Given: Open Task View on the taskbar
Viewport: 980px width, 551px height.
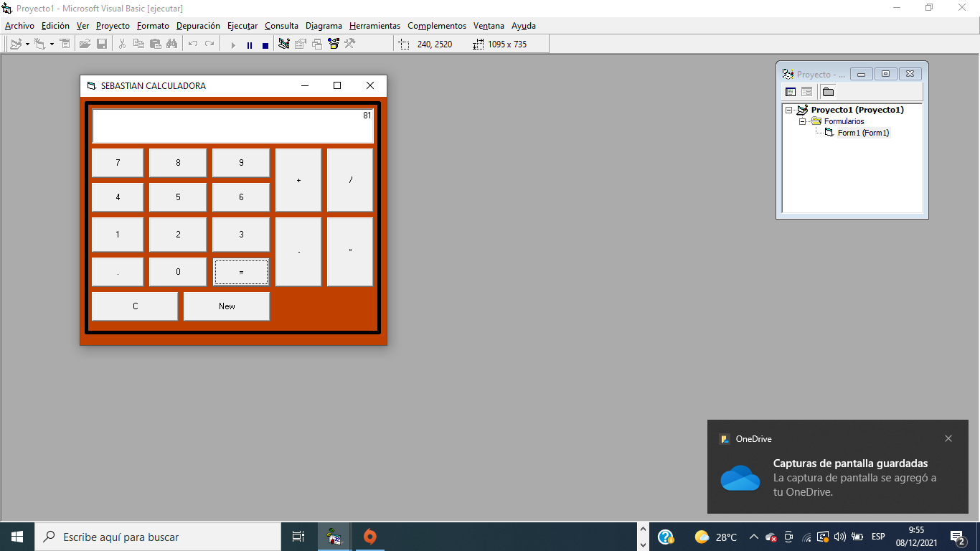Looking at the screenshot, I should [x=298, y=537].
